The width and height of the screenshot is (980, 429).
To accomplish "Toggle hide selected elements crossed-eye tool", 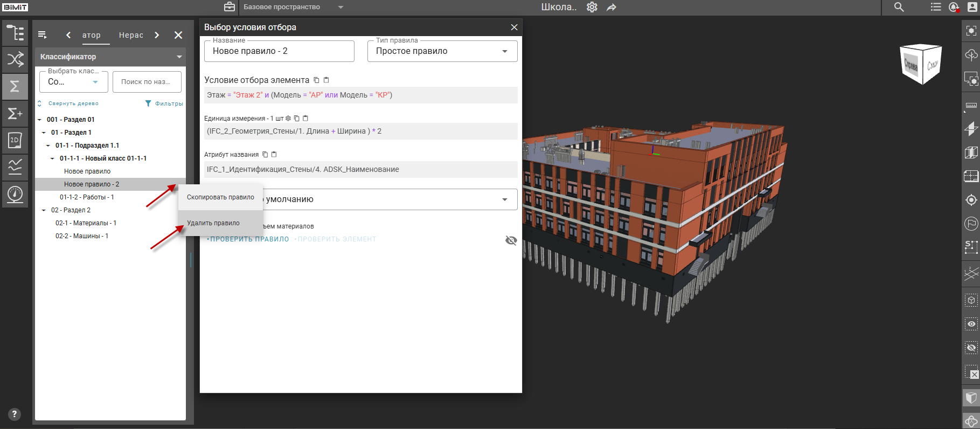I will pos(971,348).
